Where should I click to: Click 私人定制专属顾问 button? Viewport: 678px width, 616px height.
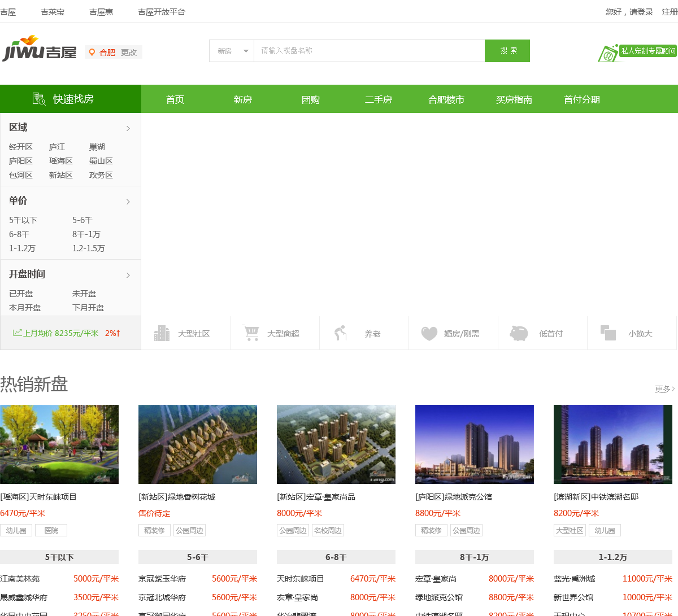(648, 51)
